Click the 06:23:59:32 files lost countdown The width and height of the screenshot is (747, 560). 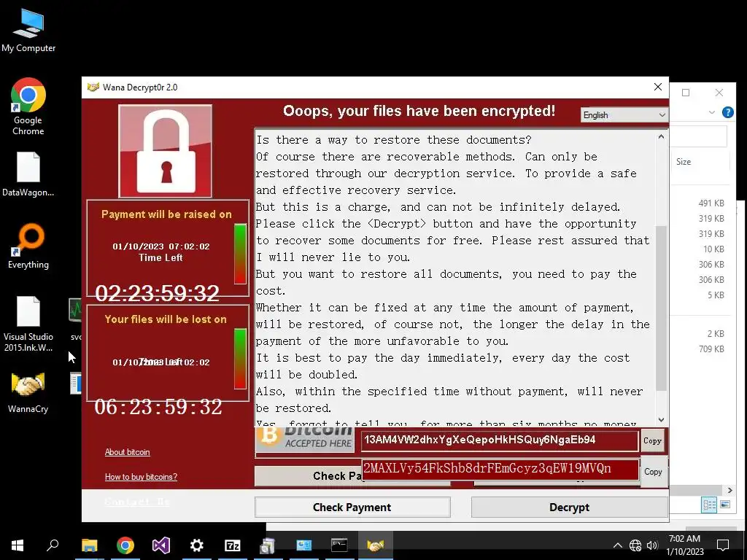point(158,407)
